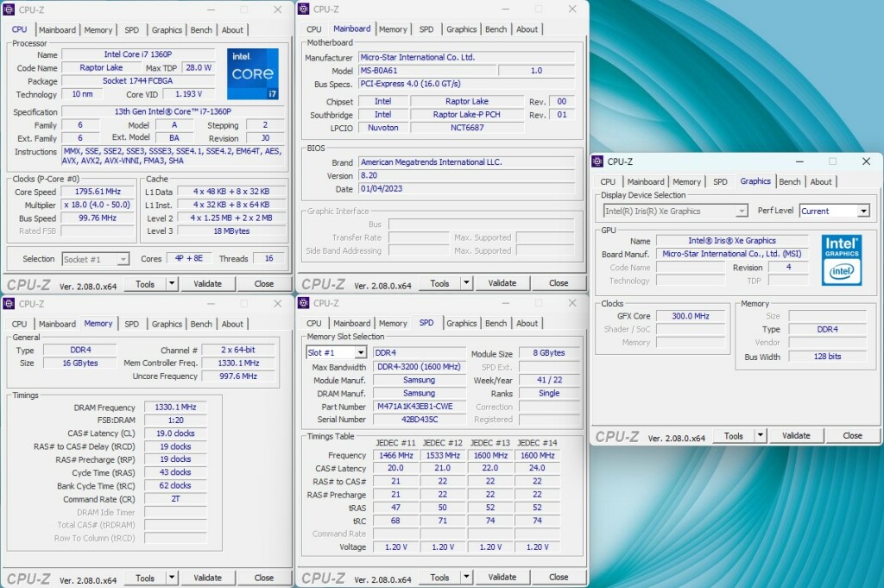Viewport: 884px width, 588px height.
Task: Expand the Slot #1 memory slot dropdown
Action: pyautogui.click(x=361, y=352)
